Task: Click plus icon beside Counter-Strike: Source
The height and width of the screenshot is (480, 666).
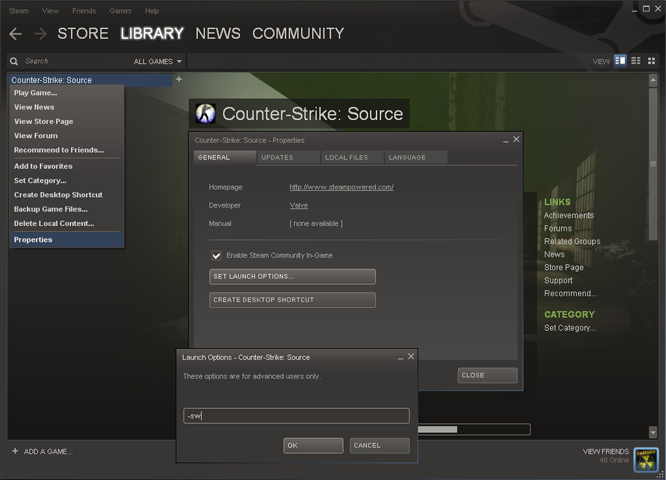Action: coord(179,79)
